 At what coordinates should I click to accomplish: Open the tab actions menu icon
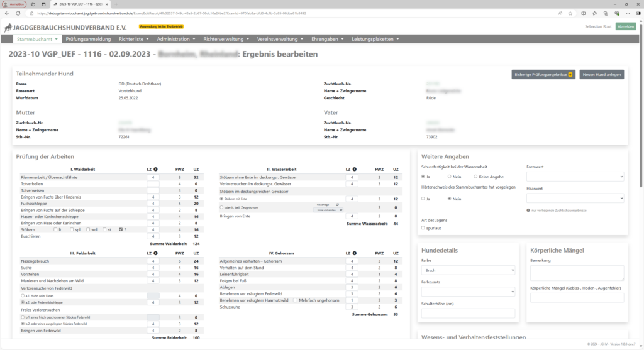point(43,4)
